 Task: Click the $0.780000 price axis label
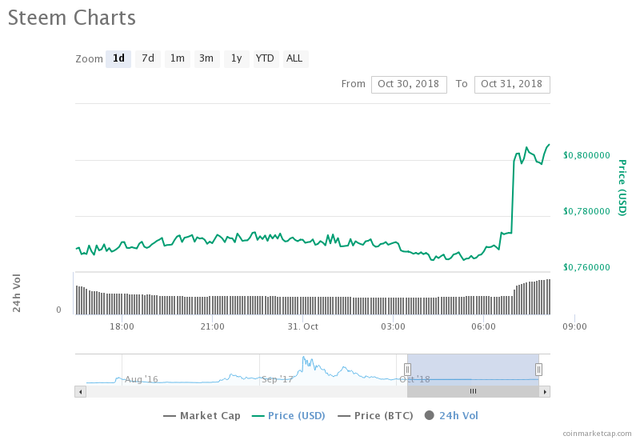(x=587, y=211)
